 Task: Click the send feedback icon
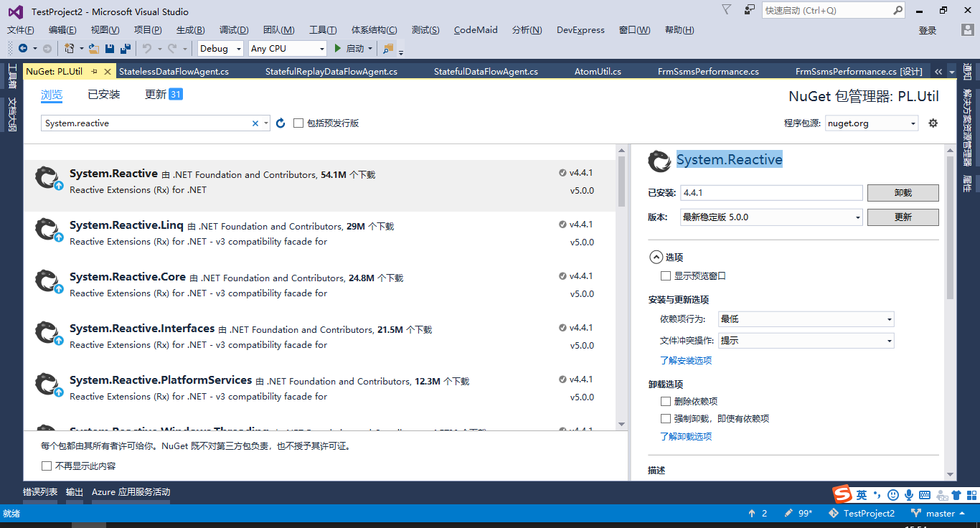tap(750, 10)
